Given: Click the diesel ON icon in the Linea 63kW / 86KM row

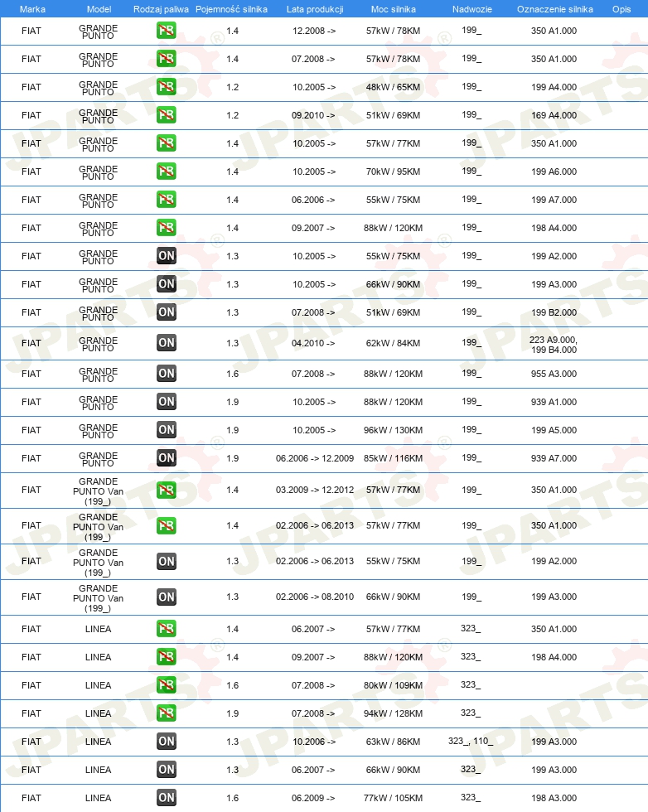Looking at the screenshot, I should [167, 742].
